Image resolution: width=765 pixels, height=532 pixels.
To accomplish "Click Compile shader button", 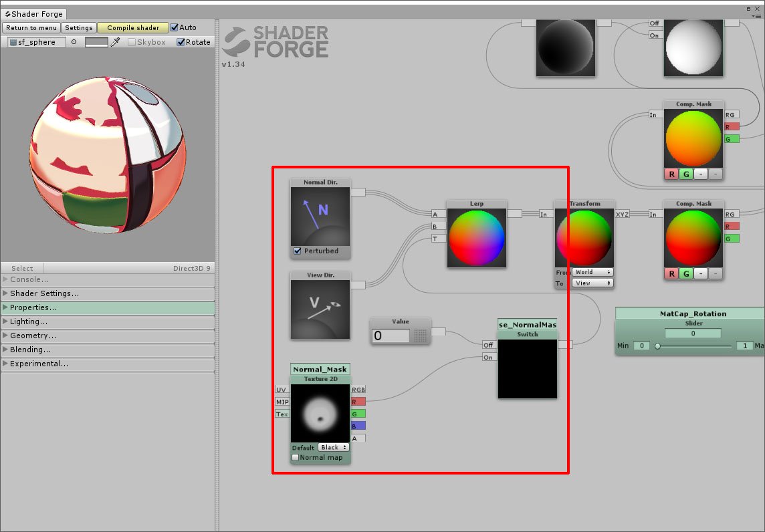I will 132,28.
